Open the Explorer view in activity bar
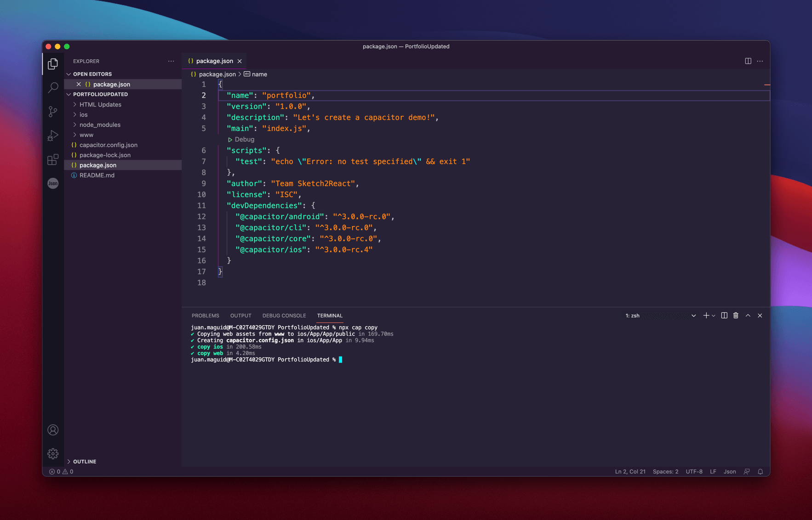Image resolution: width=812 pixels, height=520 pixels. click(53, 63)
